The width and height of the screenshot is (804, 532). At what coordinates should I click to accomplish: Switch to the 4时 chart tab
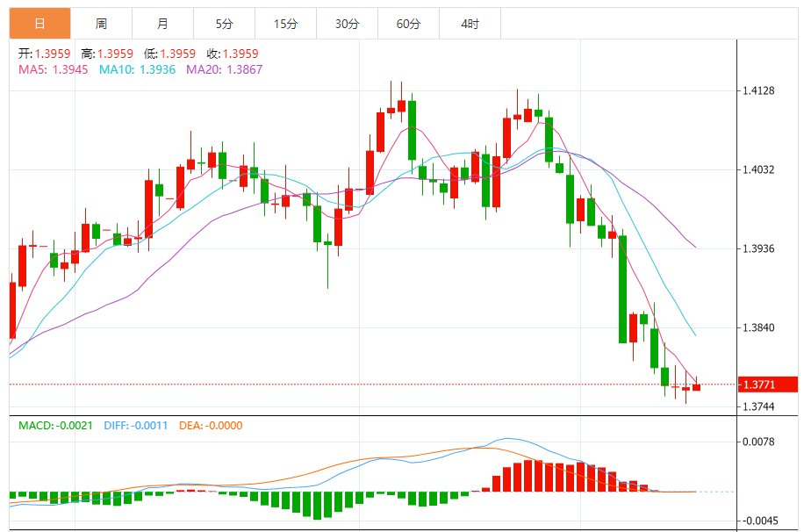point(470,24)
